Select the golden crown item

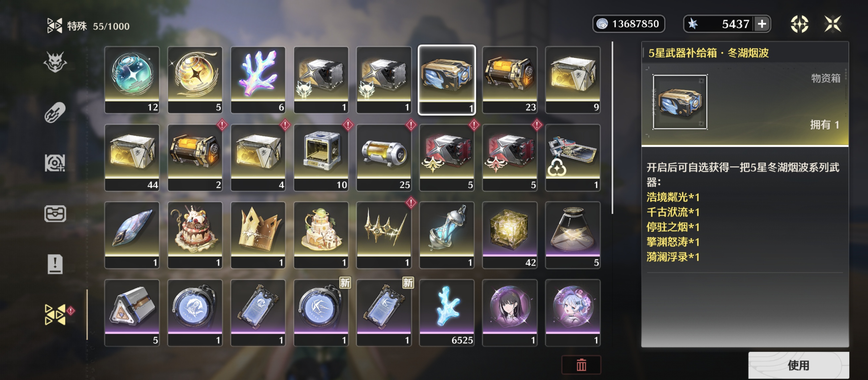258,235
